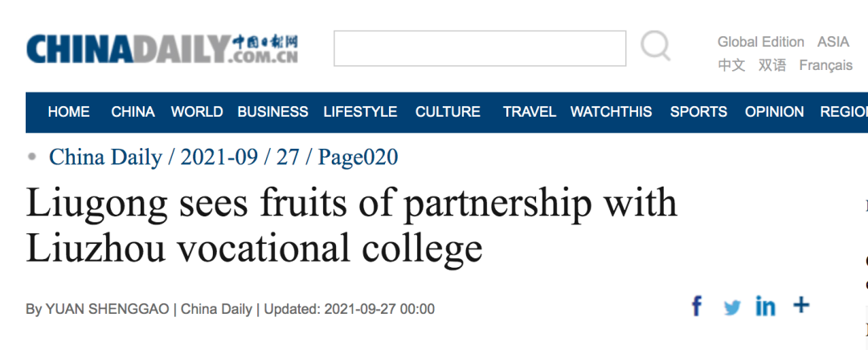Navigate to the LIFESTYLE section
This screenshot has height=350, width=868.
click(x=360, y=112)
